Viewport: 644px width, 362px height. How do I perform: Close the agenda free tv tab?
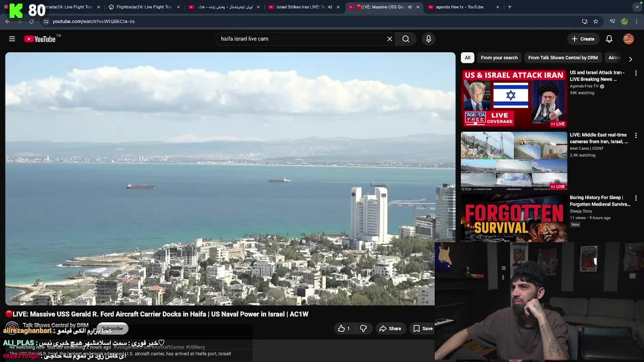tap(498, 7)
